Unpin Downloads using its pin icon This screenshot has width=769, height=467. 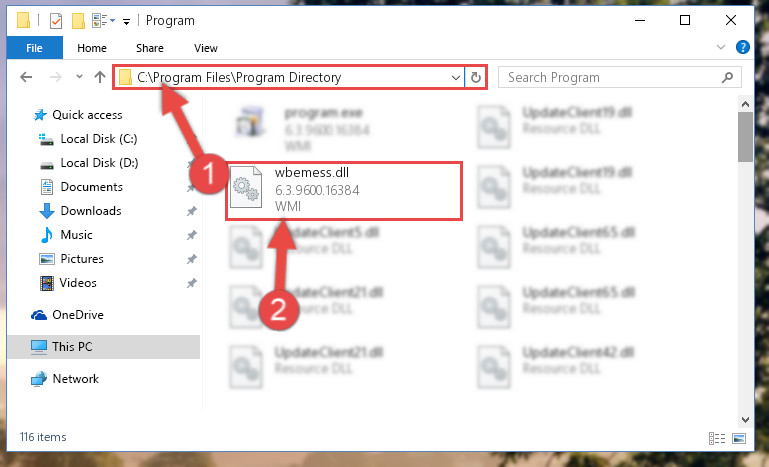191,211
